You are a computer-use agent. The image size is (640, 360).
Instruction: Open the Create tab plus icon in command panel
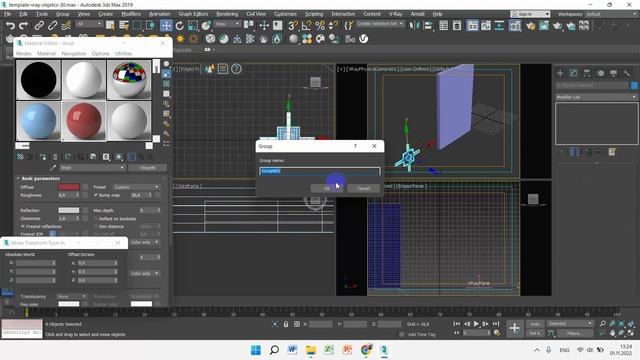coord(560,73)
